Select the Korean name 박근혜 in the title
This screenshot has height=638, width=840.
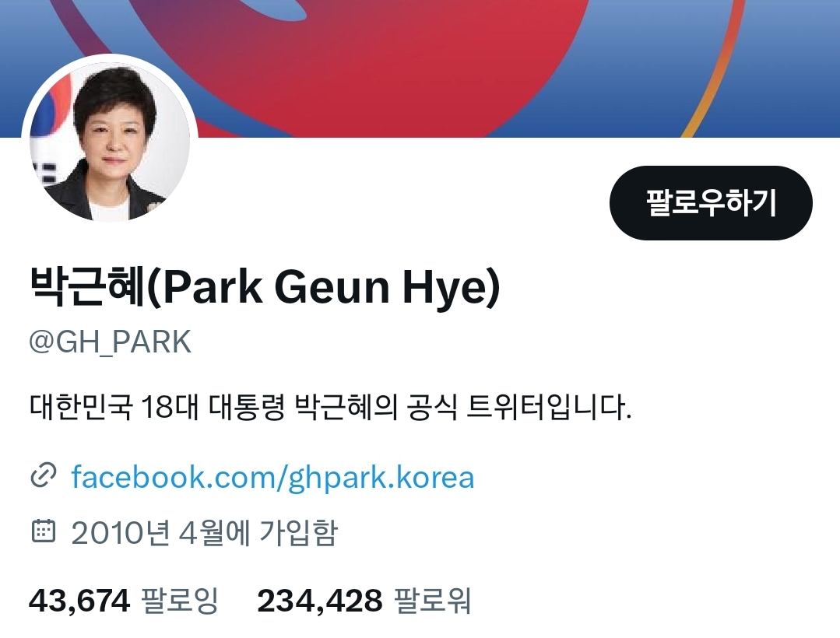click(x=86, y=286)
